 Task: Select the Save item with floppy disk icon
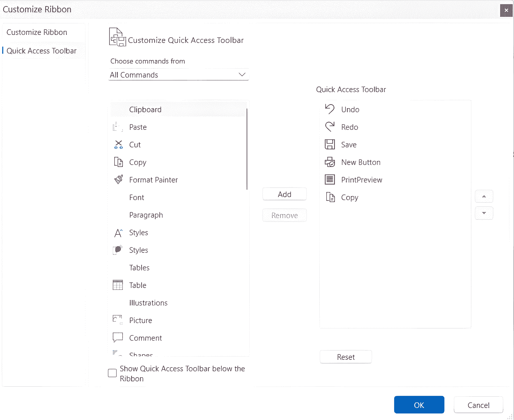point(349,145)
